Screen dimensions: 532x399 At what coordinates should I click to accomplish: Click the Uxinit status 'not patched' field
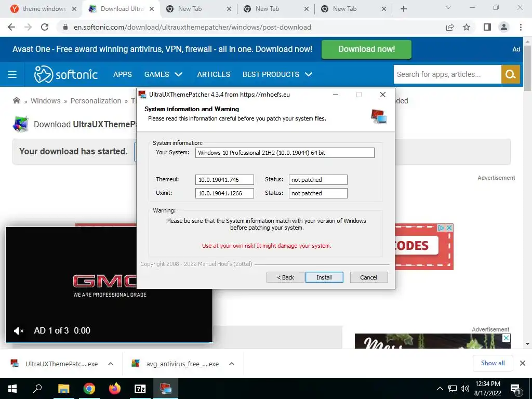point(318,193)
